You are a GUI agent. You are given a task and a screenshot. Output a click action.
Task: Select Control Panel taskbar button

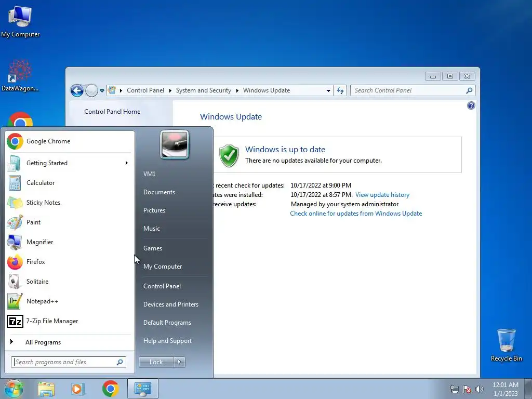pyautogui.click(x=142, y=389)
